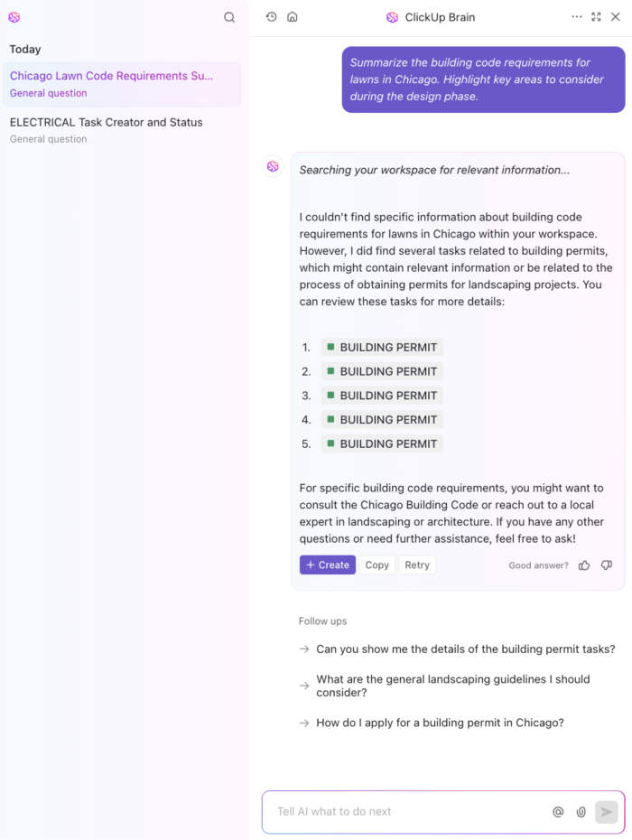
Task: Click the conversation history icon
Action: click(271, 16)
